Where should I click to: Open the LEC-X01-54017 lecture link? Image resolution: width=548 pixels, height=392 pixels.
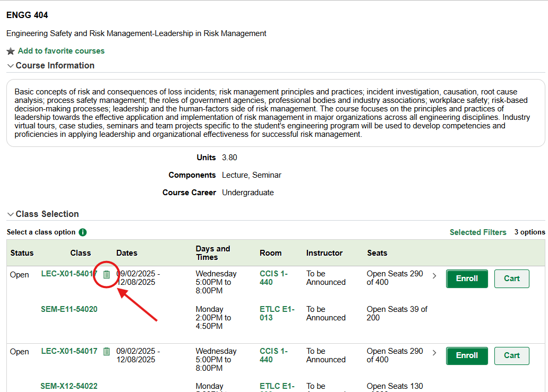[69, 351]
